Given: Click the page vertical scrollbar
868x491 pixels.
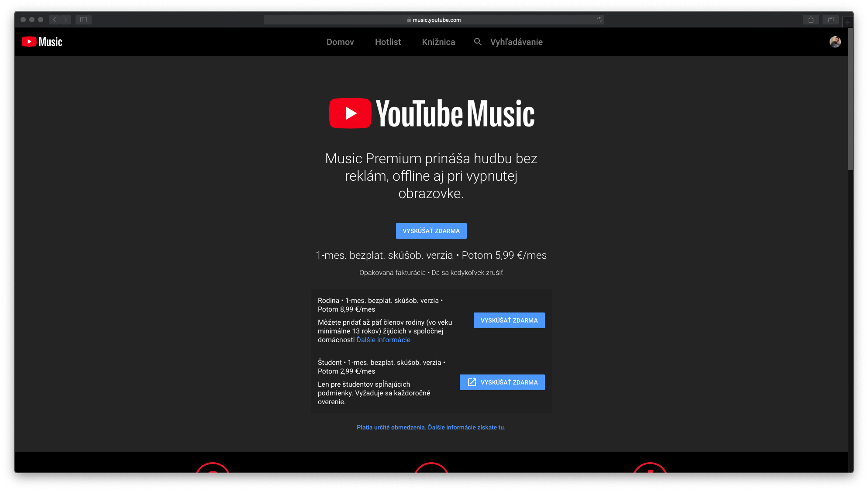Looking at the screenshot, I should 850,100.
